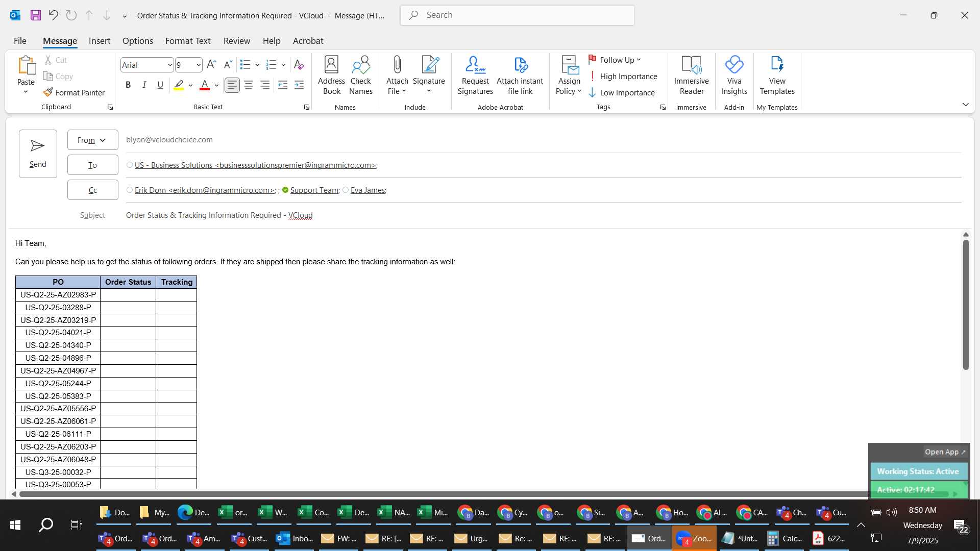Open Calculator from the taskbar
Screen dimensions: 980x551
[785, 538]
